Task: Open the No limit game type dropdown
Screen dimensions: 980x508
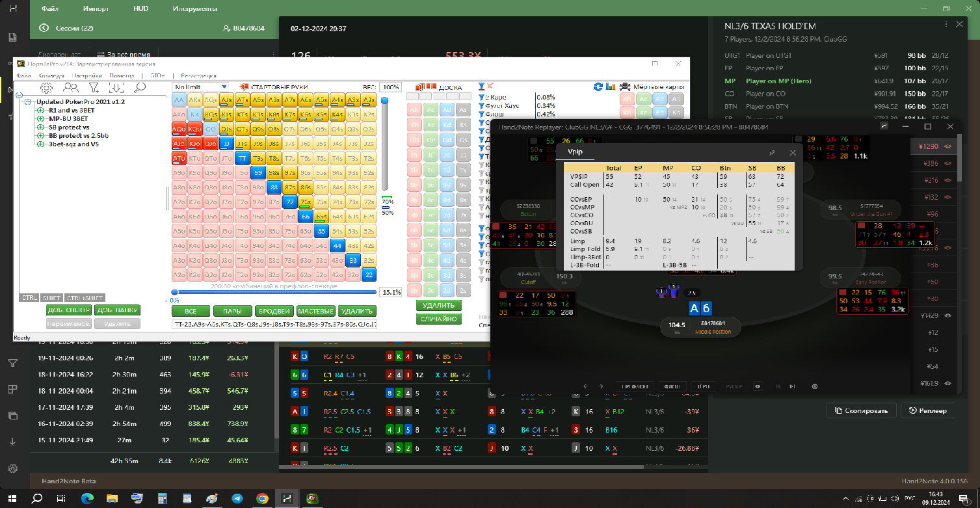Action: [200, 87]
